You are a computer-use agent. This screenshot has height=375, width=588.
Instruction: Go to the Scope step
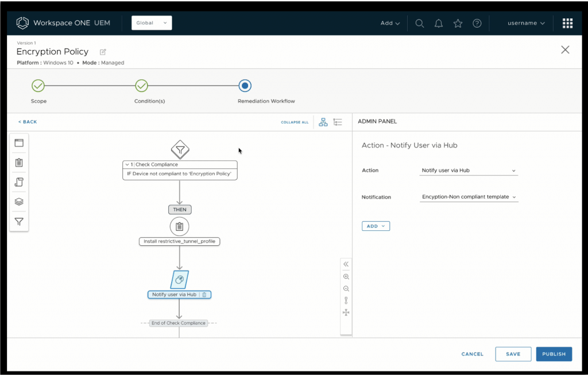[38, 86]
